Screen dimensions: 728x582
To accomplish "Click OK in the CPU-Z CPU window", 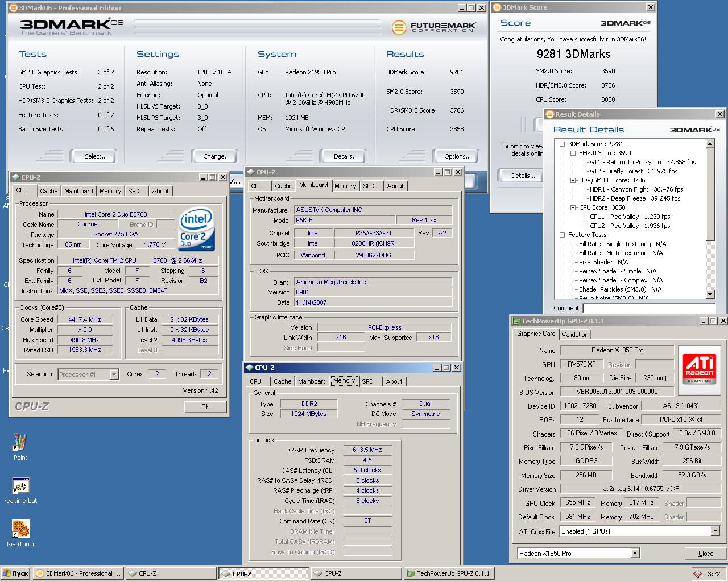I will point(205,406).
